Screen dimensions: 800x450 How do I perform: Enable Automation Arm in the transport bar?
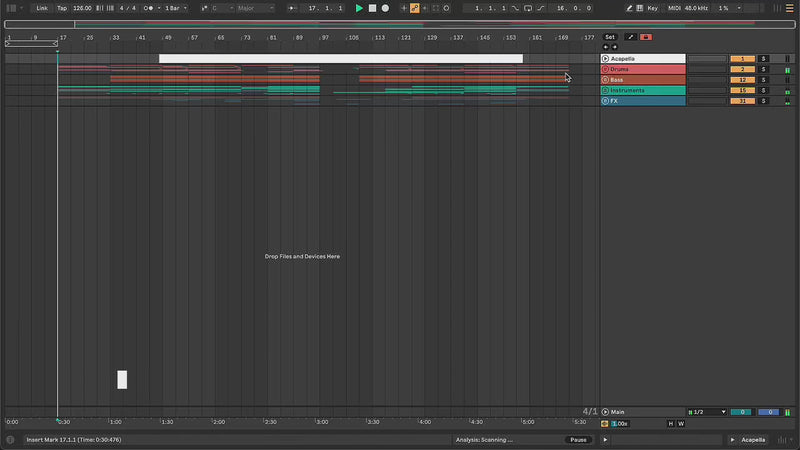coord(414,8)
